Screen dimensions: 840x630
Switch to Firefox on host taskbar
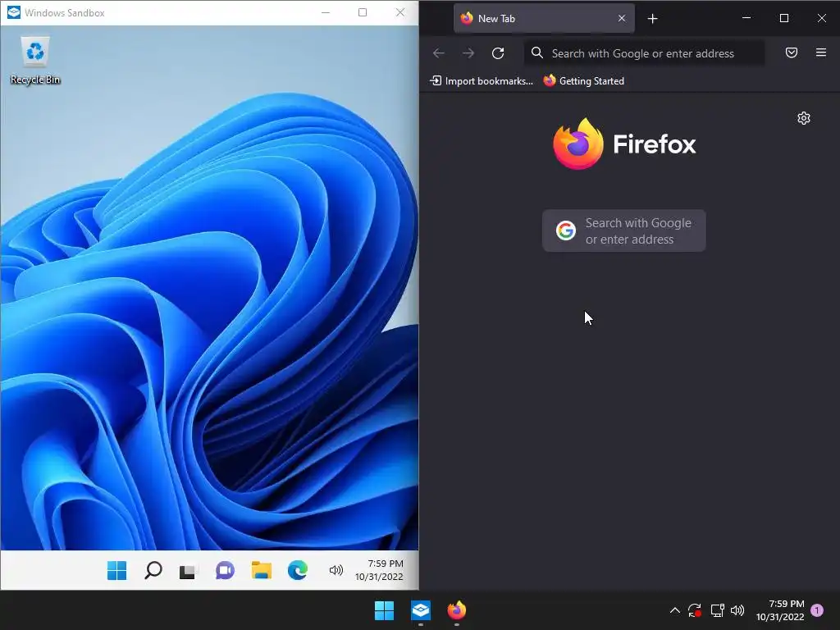point(457,610)
